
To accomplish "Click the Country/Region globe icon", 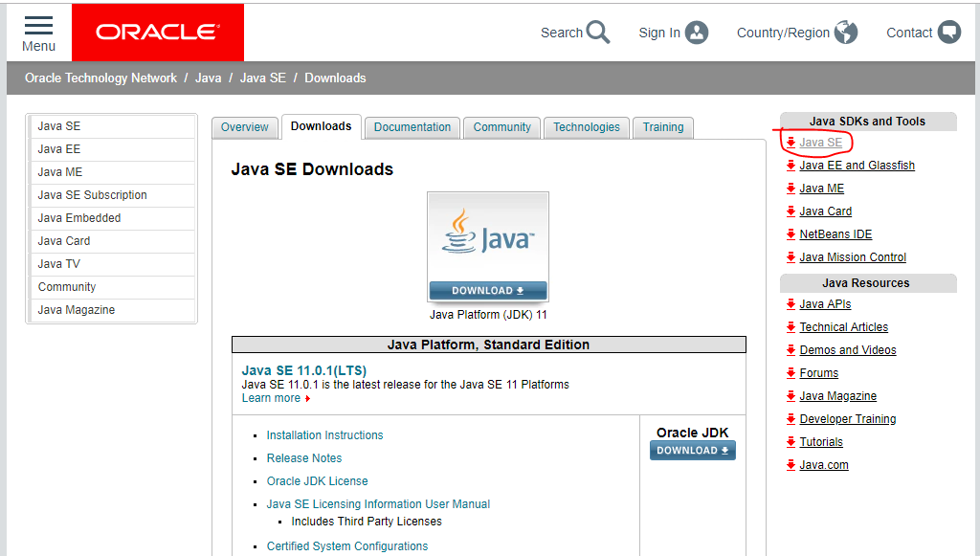I will [846, 33].
